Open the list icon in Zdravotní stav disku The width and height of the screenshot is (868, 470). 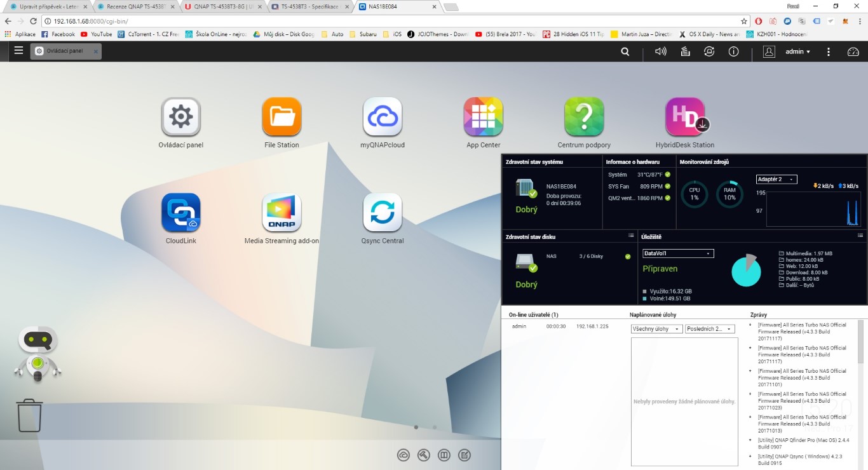click(631, 236)
